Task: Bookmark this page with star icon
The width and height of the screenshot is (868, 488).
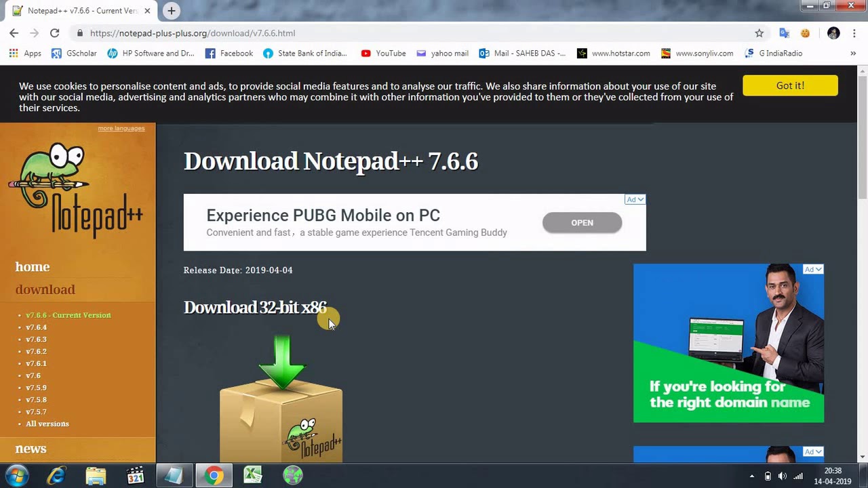Action: pos(759,33)
